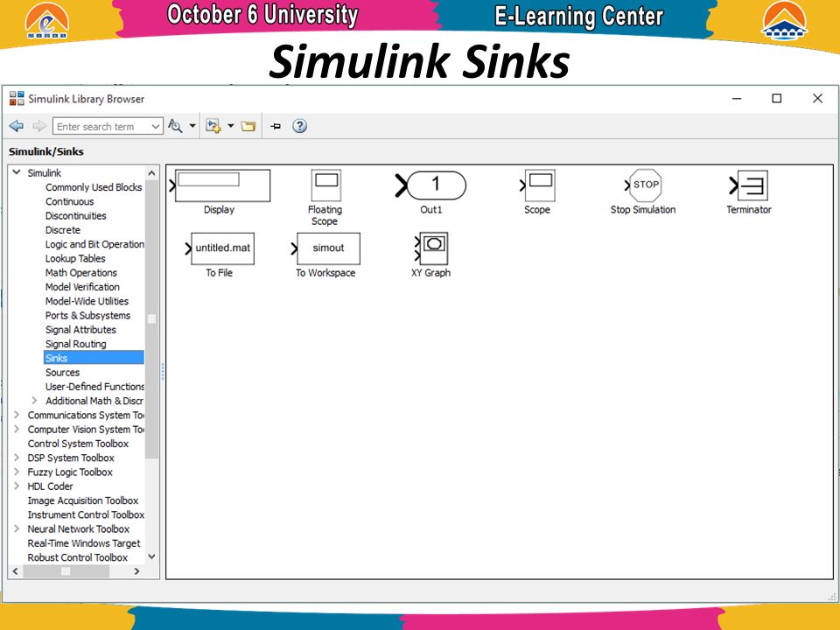Select Commonly Used Blocks library

94,187
